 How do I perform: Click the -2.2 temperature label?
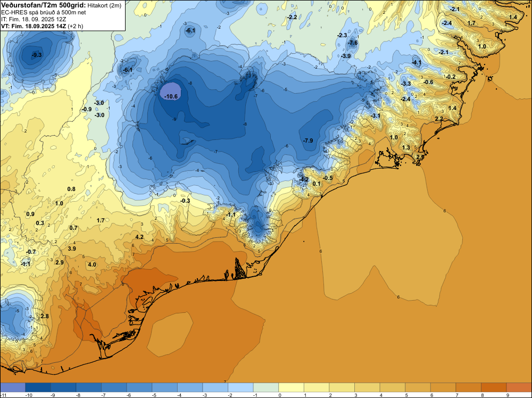292,17
